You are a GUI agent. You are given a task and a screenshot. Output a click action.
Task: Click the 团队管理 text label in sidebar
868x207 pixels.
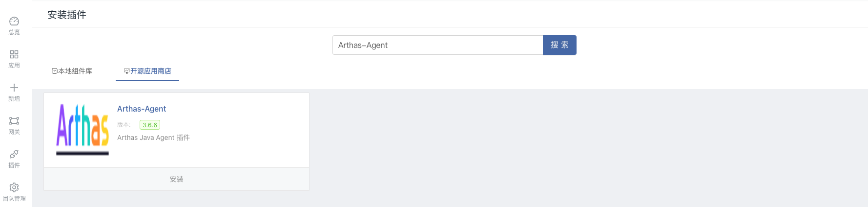[x=14, y=198]
